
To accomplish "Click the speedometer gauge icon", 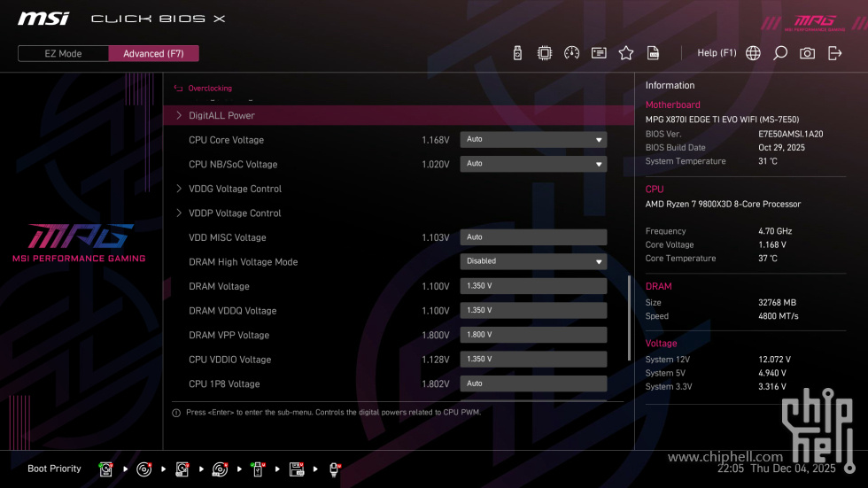I will 571,53.
